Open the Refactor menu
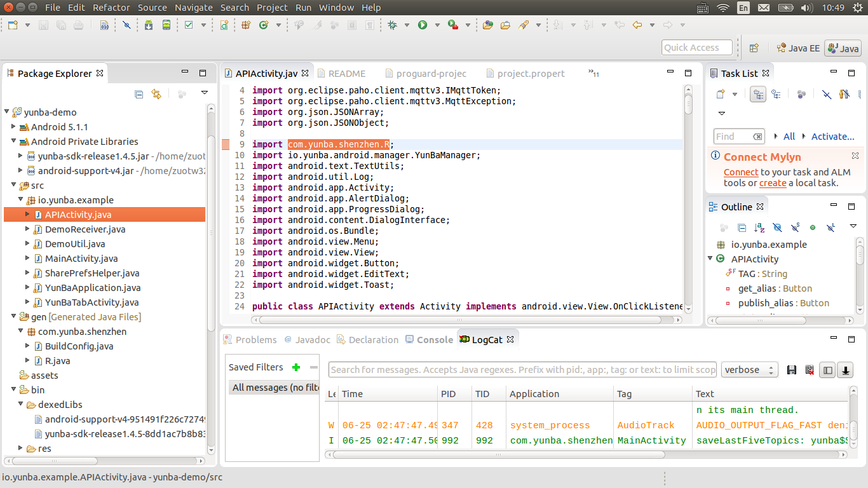 [111, 8]
